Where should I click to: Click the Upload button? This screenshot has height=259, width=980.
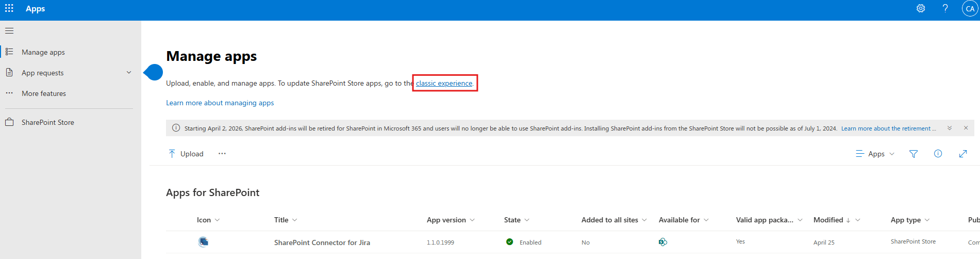click(x=186, y=154)
